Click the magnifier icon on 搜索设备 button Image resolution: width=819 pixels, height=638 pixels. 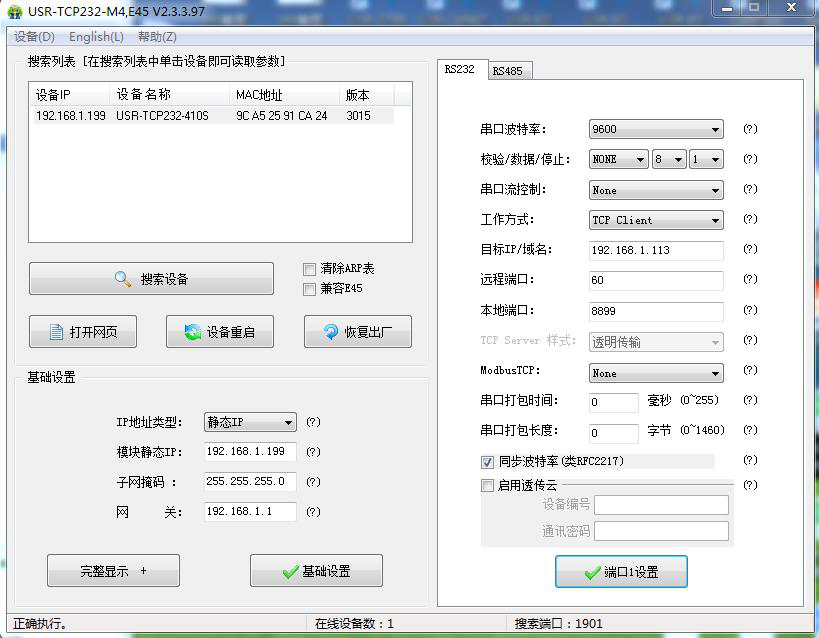pyautogui.click(x=123, y=279)
